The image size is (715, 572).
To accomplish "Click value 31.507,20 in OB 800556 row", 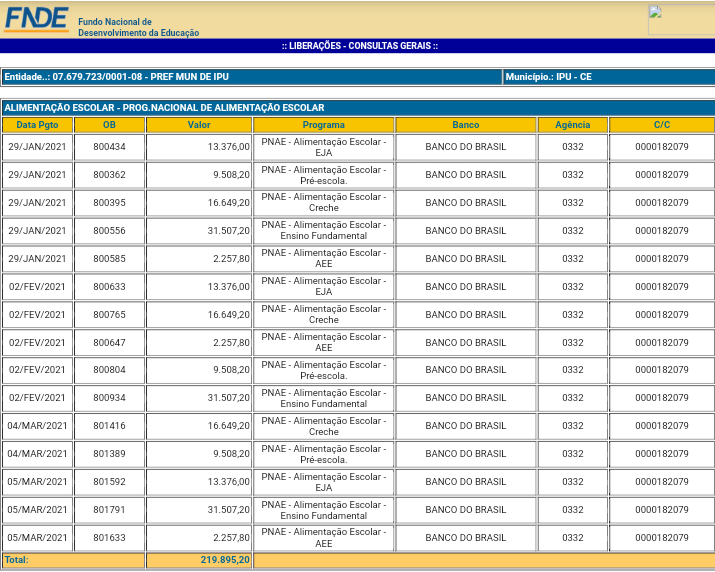I will (x=228, y=231).
